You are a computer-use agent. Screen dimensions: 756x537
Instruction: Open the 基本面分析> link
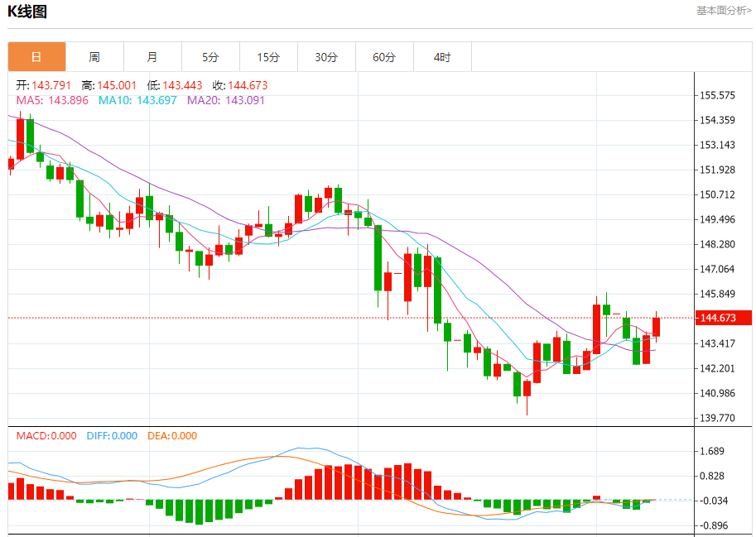[724, 11]
